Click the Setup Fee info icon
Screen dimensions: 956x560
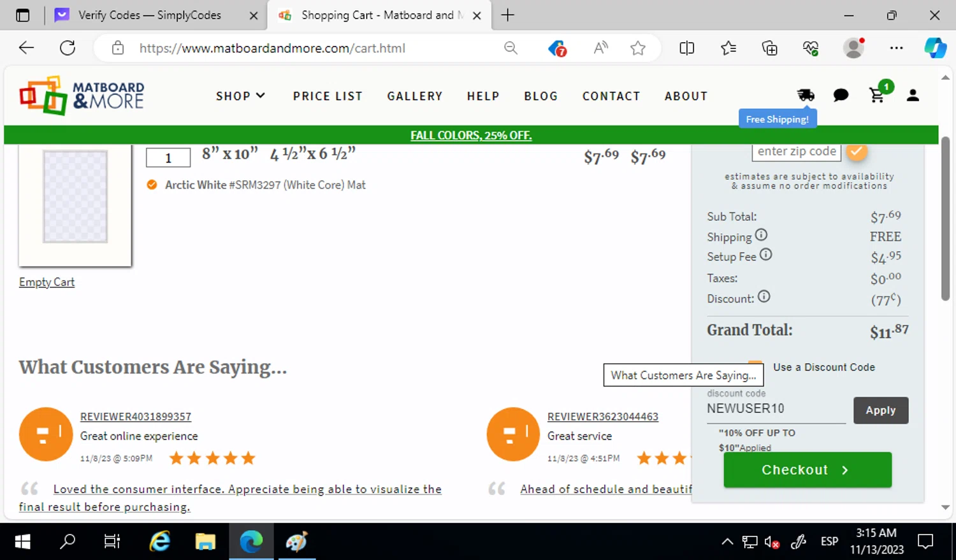tap(766, 255)
